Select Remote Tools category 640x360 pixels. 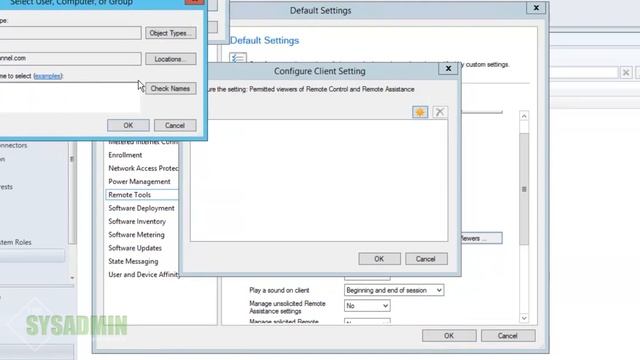tap(142, 195)
